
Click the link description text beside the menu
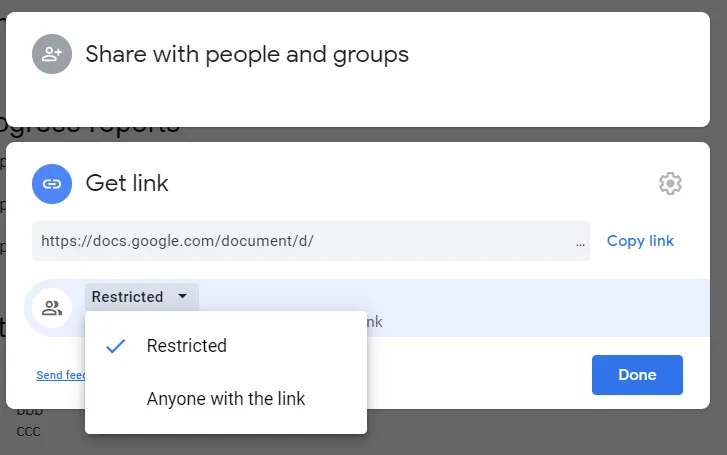click(375, 322)
